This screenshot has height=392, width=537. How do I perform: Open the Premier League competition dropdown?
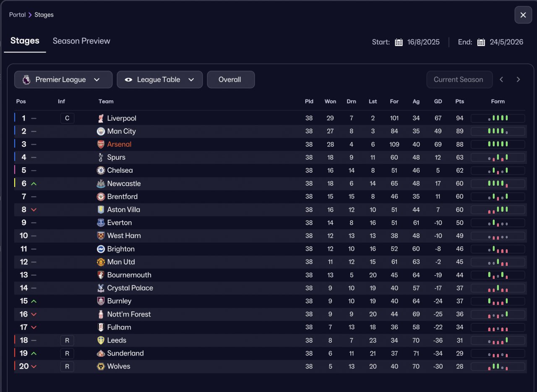pyautogui.click(x=63, y=80)
